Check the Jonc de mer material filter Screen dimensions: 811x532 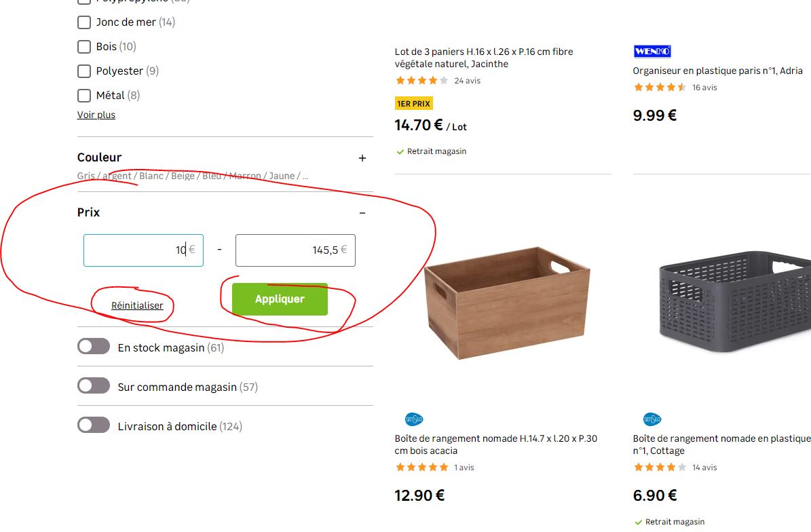pyautogui.click(x=84, y=22)
